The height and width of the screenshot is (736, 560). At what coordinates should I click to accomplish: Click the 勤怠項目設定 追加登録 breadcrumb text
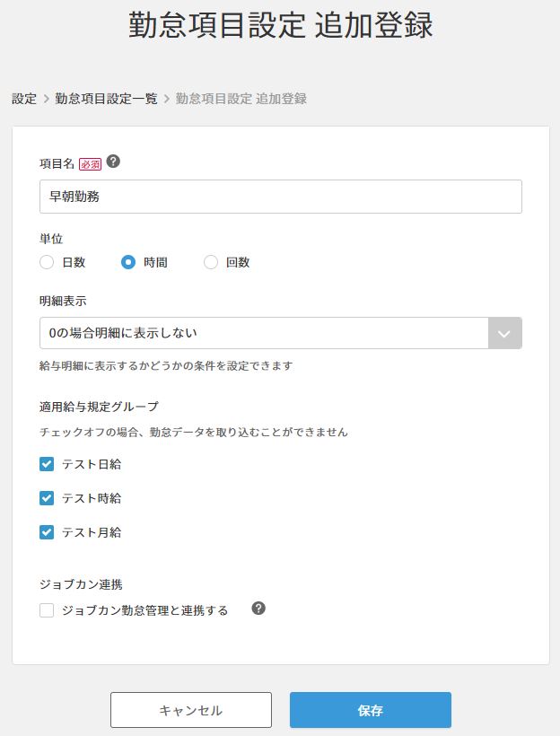241,99
